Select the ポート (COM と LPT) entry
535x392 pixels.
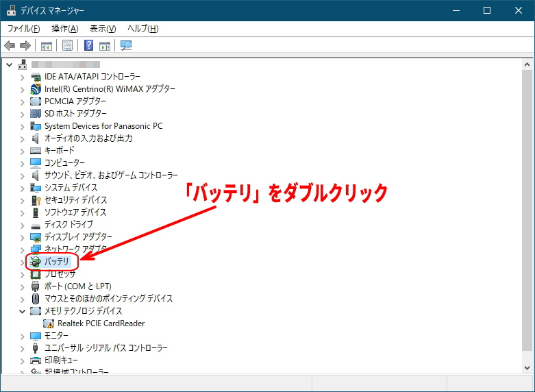(x=77, y=286)
